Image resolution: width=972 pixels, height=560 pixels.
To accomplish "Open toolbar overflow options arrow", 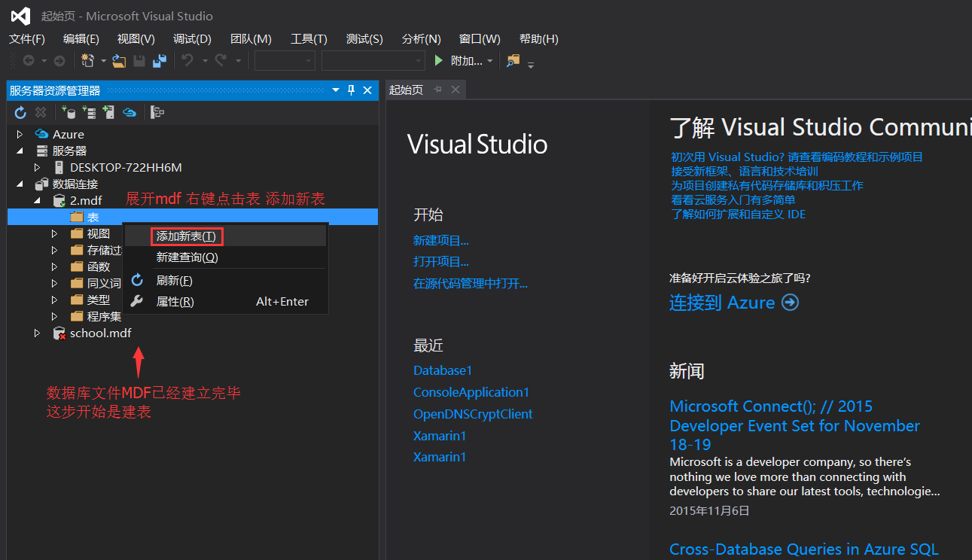I will click(531, 64).
